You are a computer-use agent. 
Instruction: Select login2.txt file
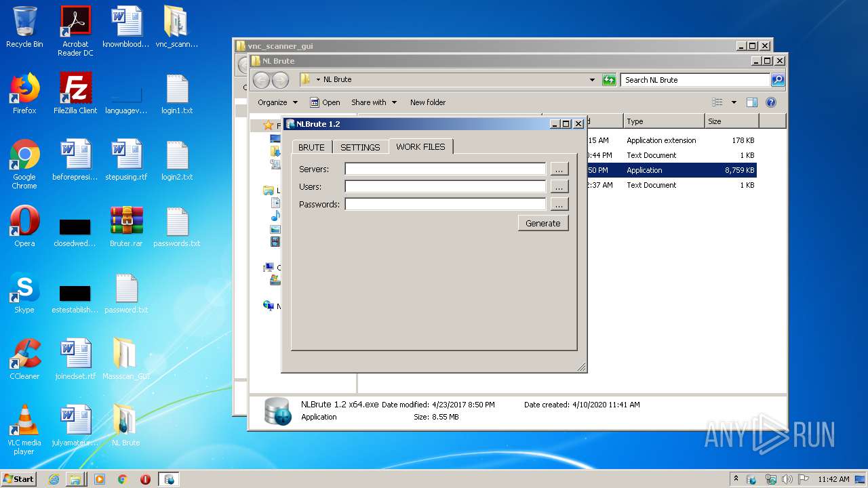point(177,160)
